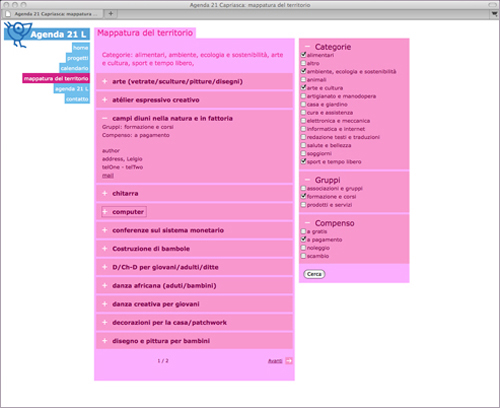Click the Mappatura del territorio heading
The height and width of the screenshot is (409, 500).
[145, 33]
